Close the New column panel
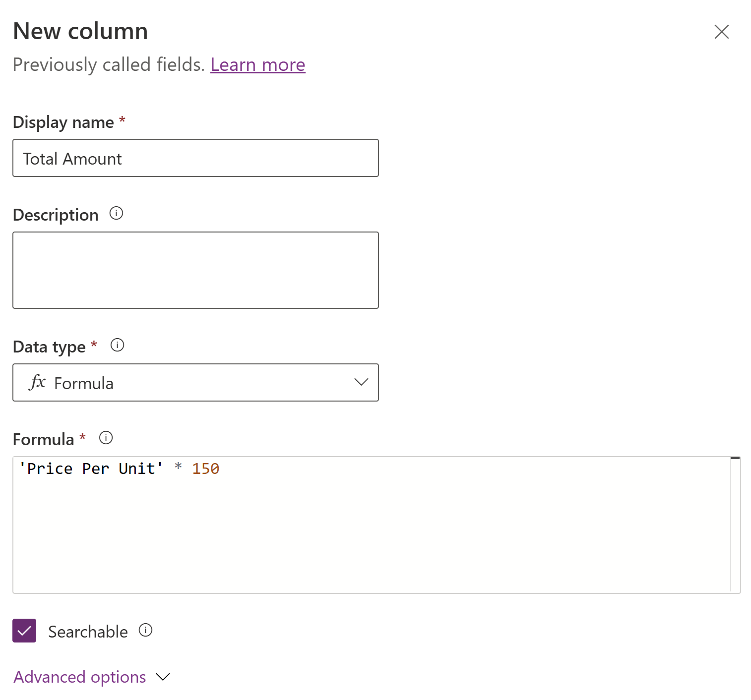This screenshot has height=700, width=751. pos(722,32)
